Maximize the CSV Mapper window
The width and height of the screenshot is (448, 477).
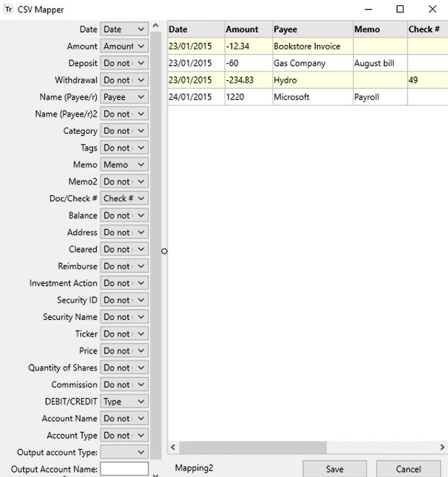400,9
